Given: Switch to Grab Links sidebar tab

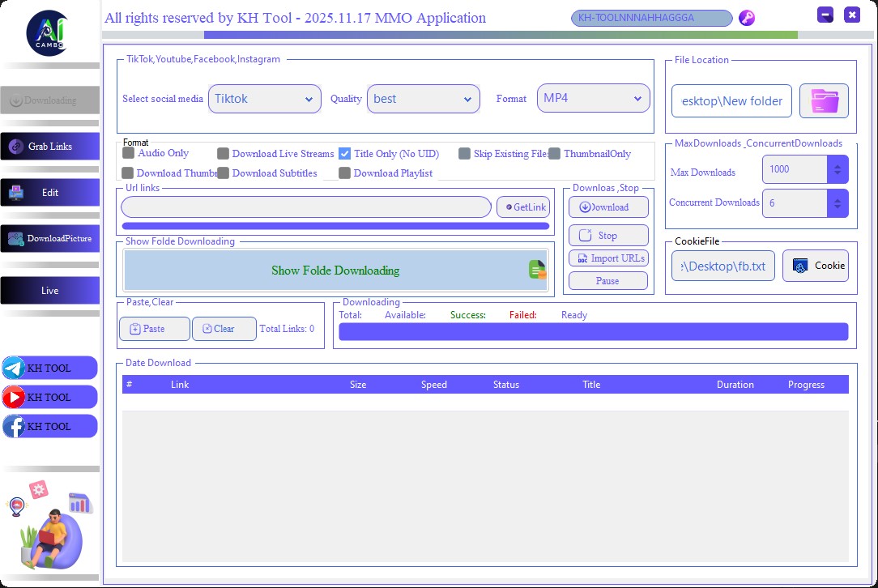Looking at the screenshot, I should click(x=50, y=147).
